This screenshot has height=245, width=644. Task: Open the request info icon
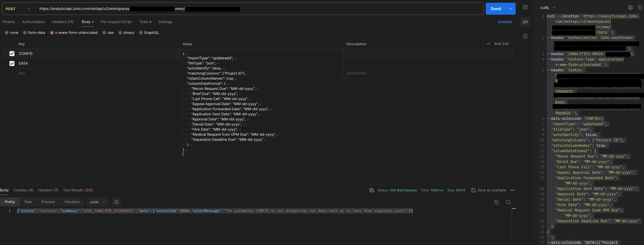(x=525, y=36)
